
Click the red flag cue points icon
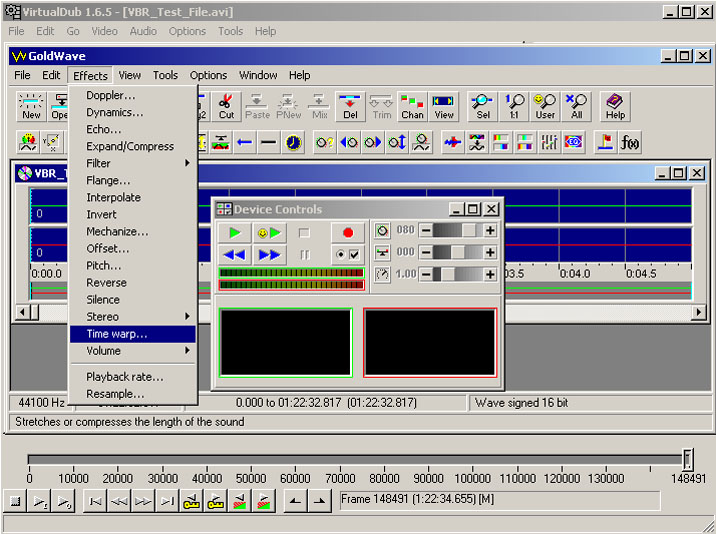(x=605, y=143)
